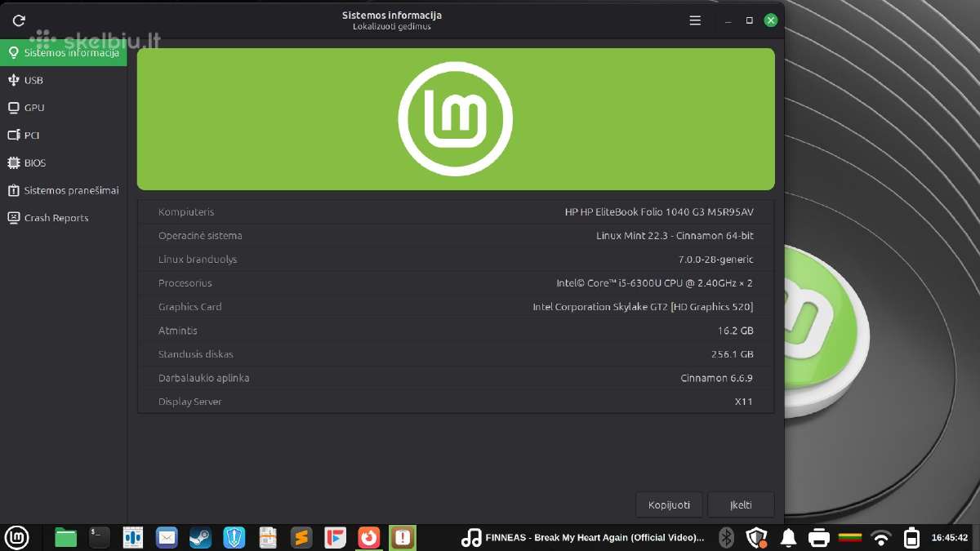This screenshot has height=551, width=980.
Task: Click the Lithuanian flag keyboard layout indicator
Action: coord(850,537)
